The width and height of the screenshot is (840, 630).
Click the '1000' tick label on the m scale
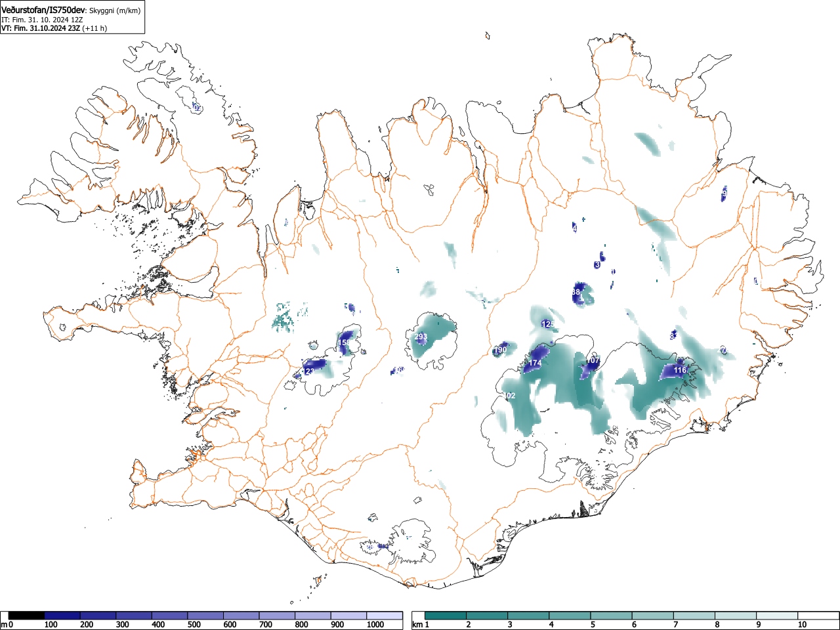click(x=375, y=625)
